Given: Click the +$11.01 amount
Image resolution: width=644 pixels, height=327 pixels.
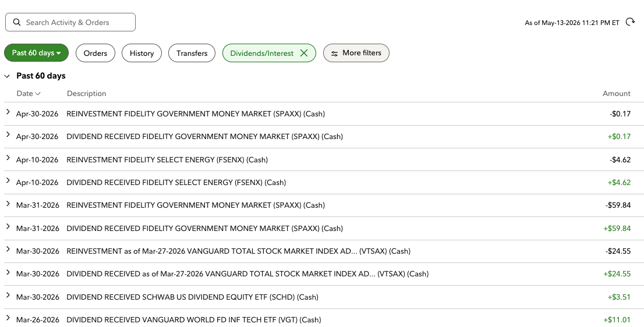Looking at the screenshot, I should point(617,320).
